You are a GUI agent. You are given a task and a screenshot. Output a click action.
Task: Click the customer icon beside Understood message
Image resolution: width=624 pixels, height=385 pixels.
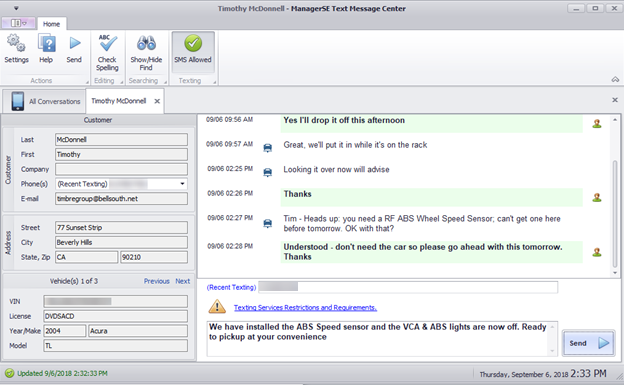pyautogui.click(x=597, y=252)
